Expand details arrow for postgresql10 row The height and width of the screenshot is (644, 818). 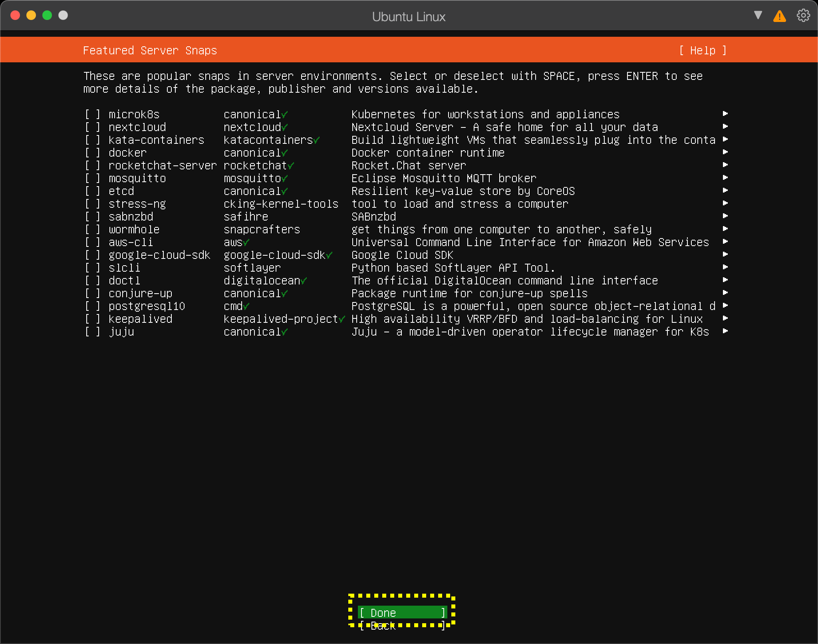click(x=725, y=306)
